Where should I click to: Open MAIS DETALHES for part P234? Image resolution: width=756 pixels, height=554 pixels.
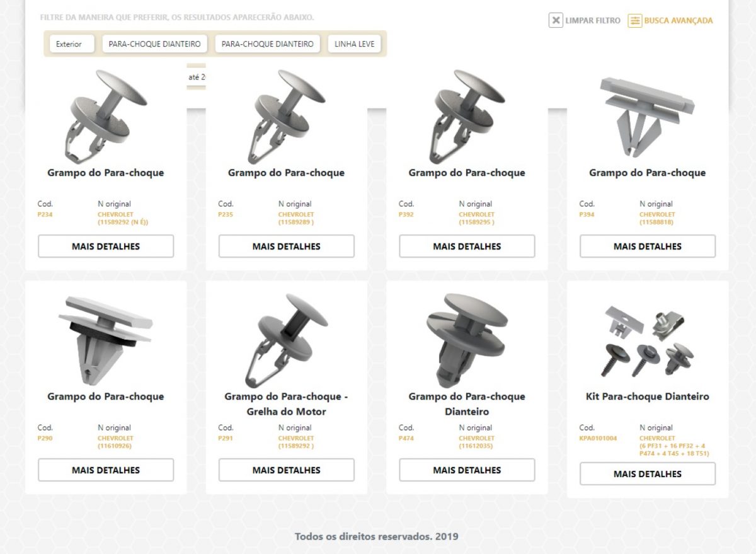click(107, 246)
